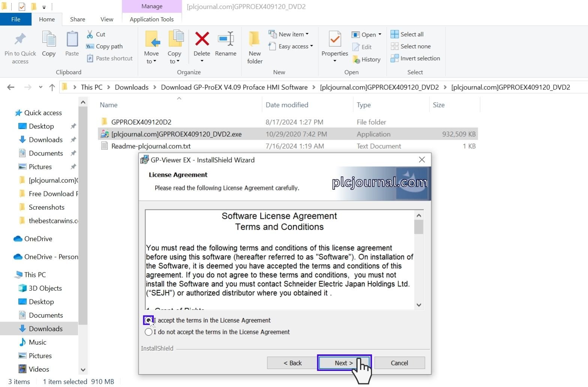Select I do not accept the terms radio
This screenshot has width=588, height=387.
148,332
